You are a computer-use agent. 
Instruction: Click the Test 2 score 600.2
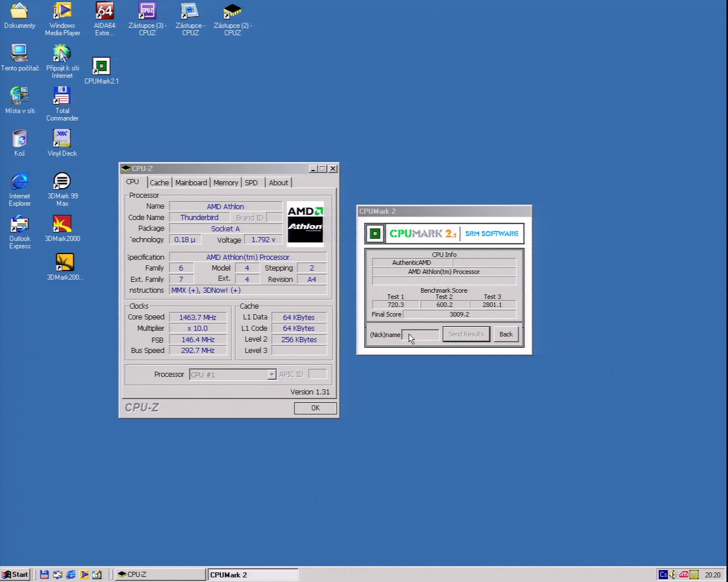coord(444,305)
